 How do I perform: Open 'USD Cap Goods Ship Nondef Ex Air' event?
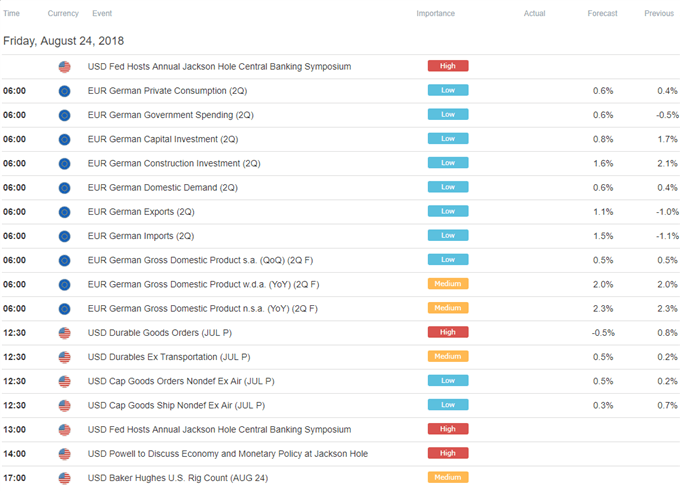(x=176, y=406)
